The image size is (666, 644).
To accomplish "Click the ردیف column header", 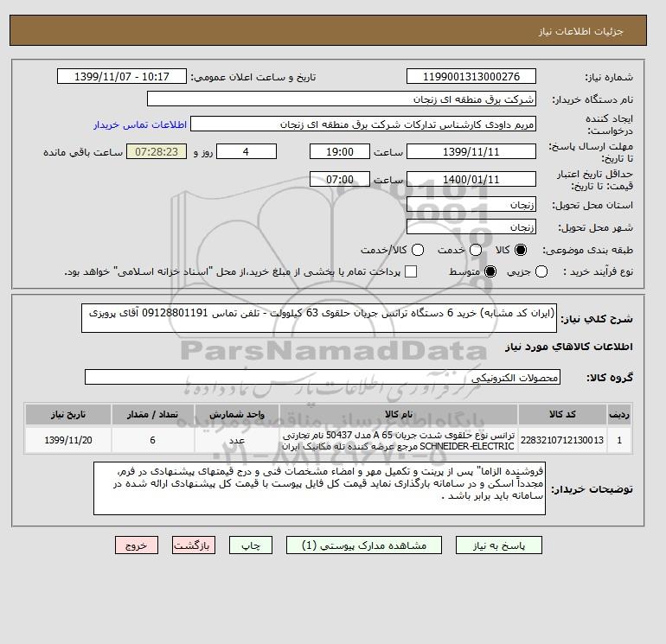I will [x=619, y=414].
